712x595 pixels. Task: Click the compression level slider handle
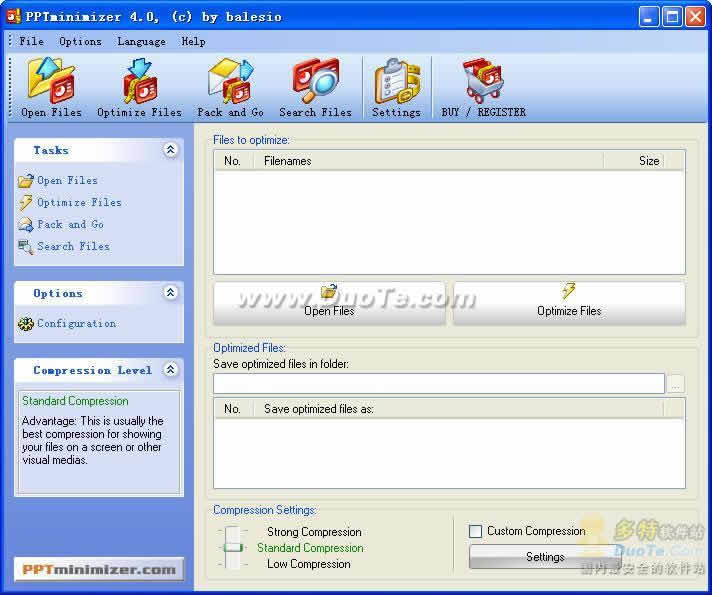click(233, 548)
